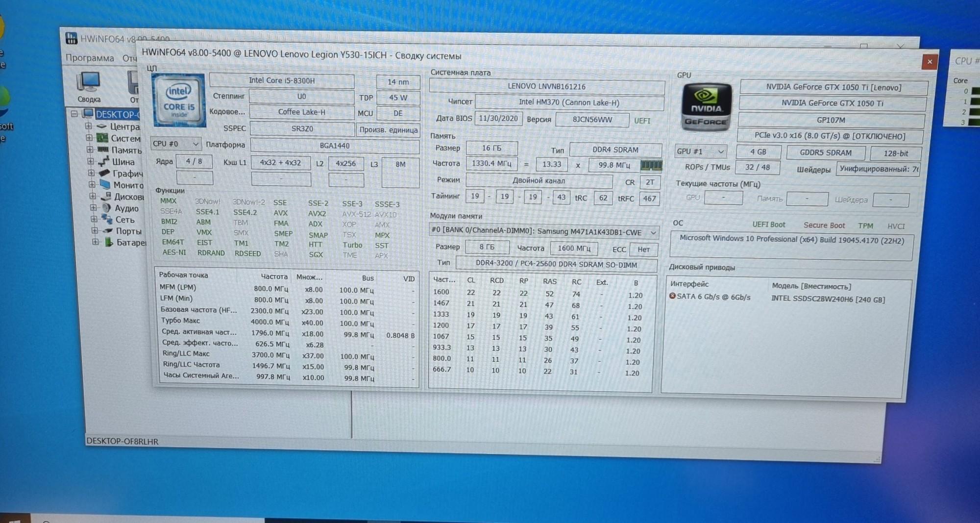Click the Coffee Lake-H codename field
Screen dimensions: 980x523
[x=302, y=112]
